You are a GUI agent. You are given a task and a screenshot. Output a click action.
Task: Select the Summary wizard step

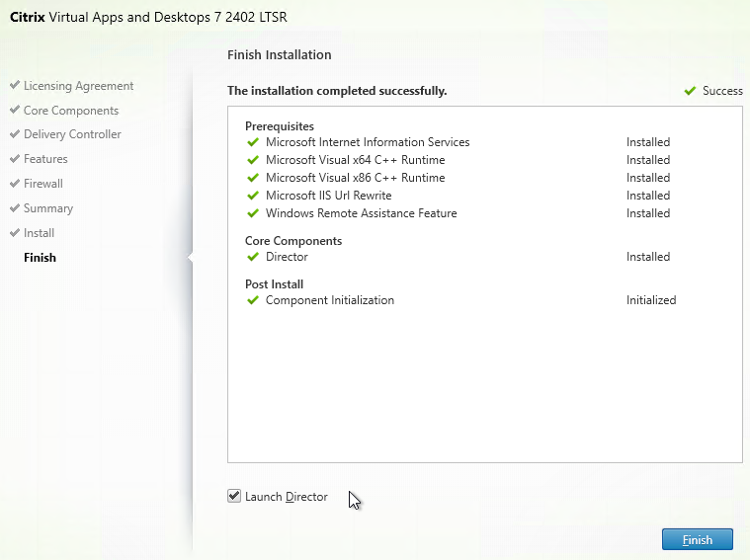point(48,208)
